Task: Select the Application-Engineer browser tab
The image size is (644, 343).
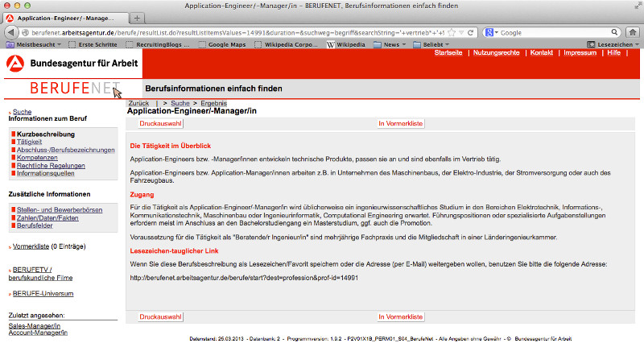Action: click(x=66, y=18)
